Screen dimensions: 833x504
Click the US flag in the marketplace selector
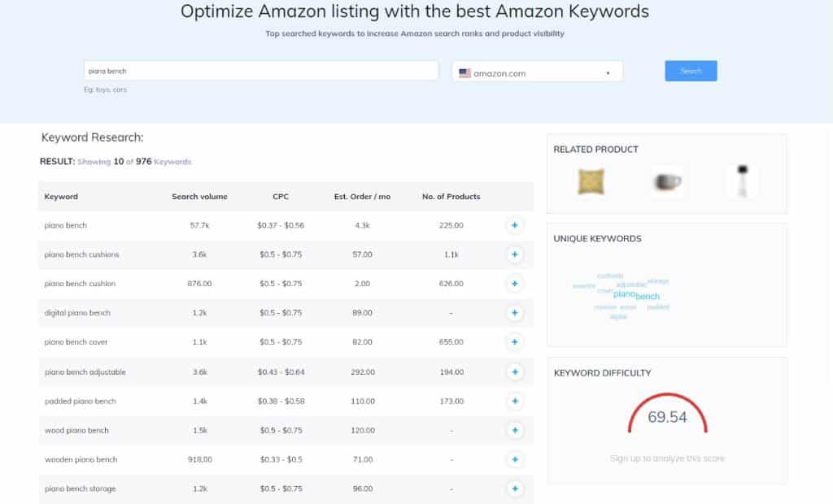click(x=464, y=72)
